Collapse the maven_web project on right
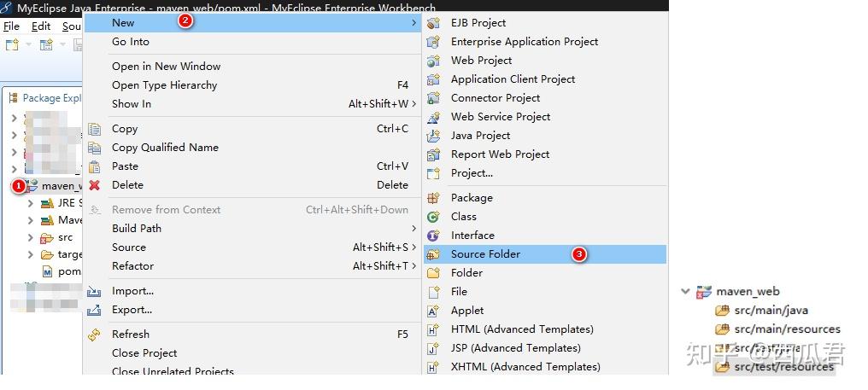 pyautogui.click(x=686, y=291)
